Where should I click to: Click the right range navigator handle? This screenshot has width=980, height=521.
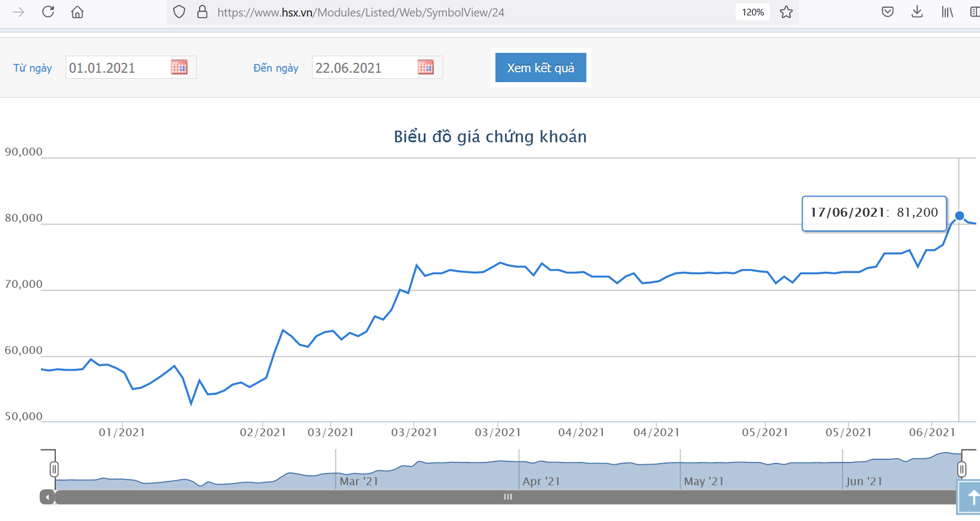tap(962, 469)
